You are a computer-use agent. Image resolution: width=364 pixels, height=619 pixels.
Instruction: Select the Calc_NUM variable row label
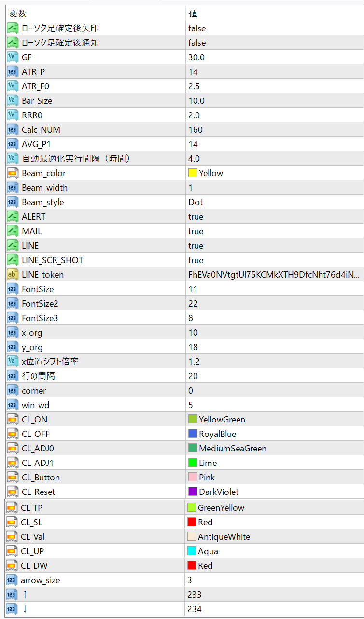tap(41, 130)
